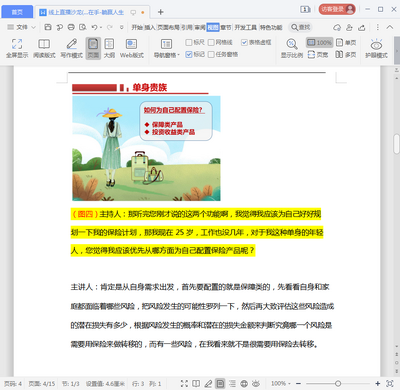Screen dimensions: 400x390
Task: Click status bar web layout globe icon
Action: click(x=244, y=384)
